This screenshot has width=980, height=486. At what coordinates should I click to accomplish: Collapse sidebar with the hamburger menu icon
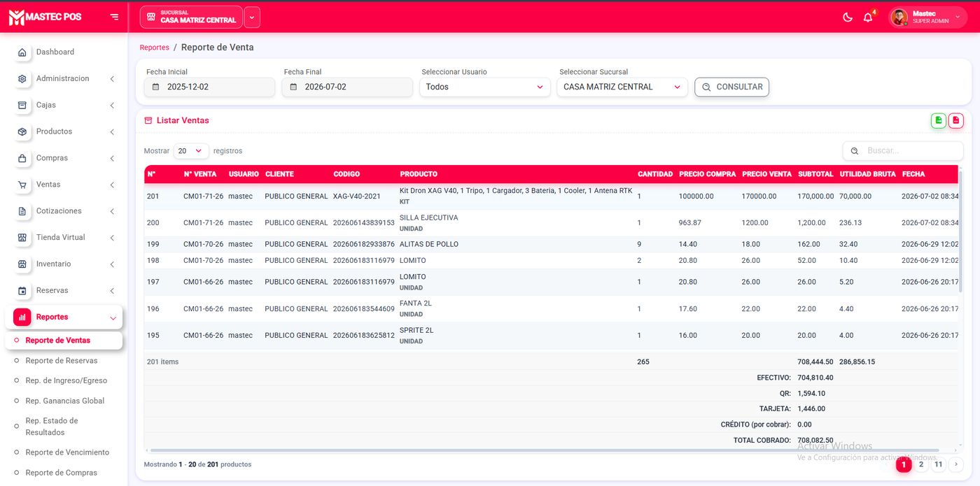coord(114,17)
